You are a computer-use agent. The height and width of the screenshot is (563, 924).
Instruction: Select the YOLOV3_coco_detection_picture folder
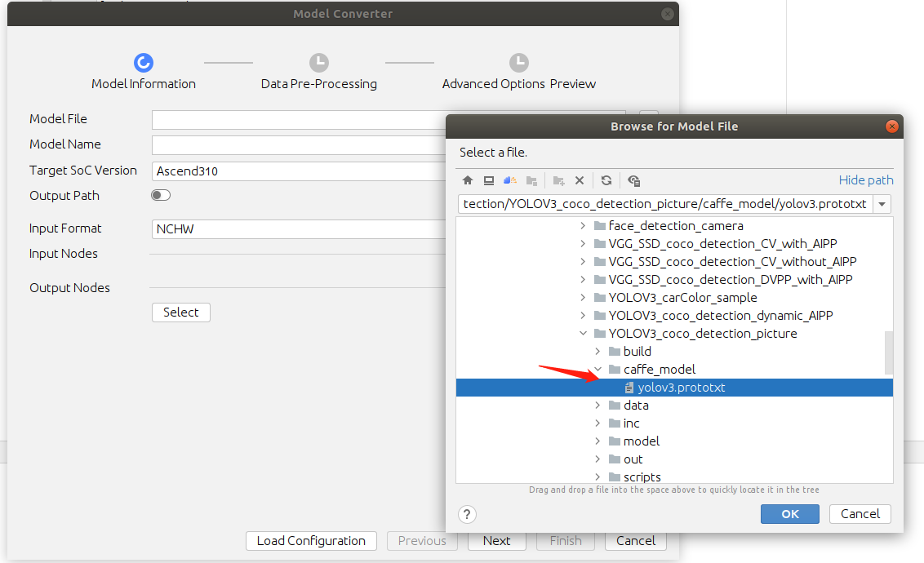coord(674,334)
